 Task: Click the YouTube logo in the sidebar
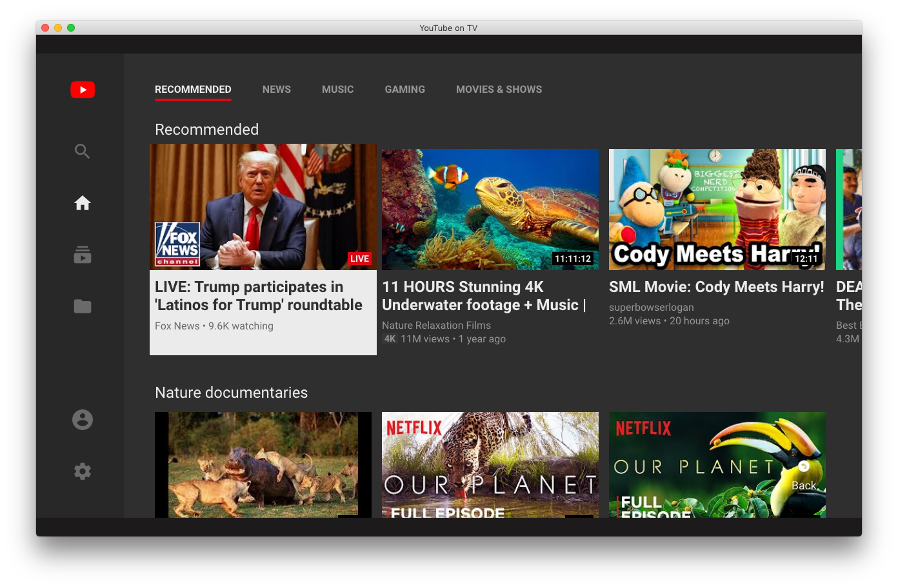point(83,90)
